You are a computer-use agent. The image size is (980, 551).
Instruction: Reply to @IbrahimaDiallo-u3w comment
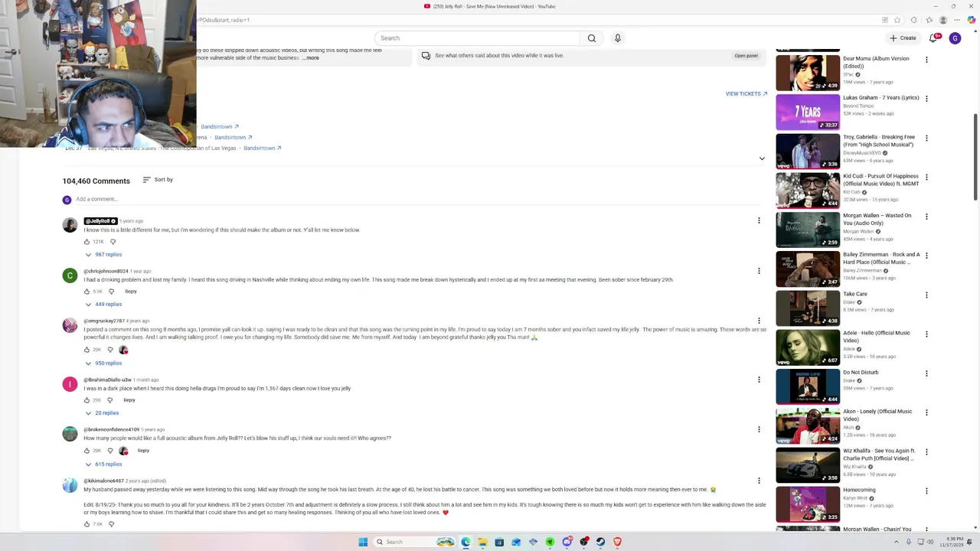(129, 400)
